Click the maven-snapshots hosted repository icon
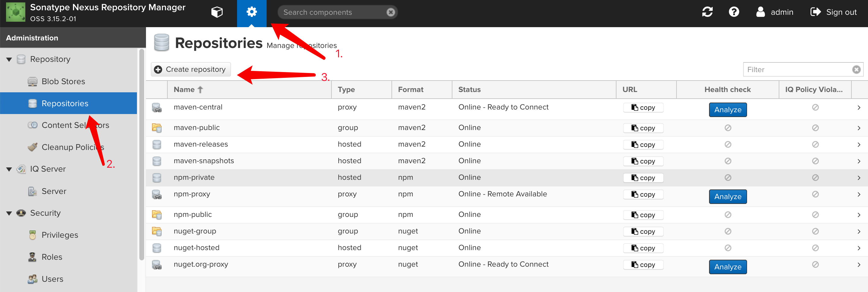Screen dimensions: 868x292 click(157, 161)
